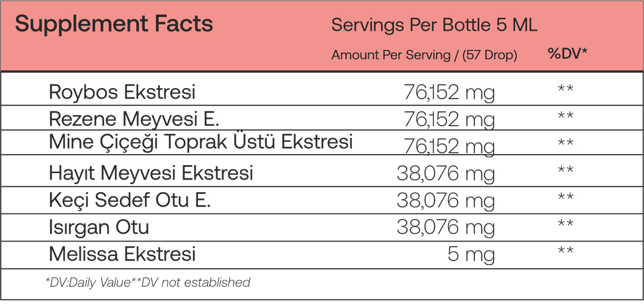Click the 38,076 mg amount for Isırgan Otu
The width and height of the screenshot is (644, 307).
(445, 227)
